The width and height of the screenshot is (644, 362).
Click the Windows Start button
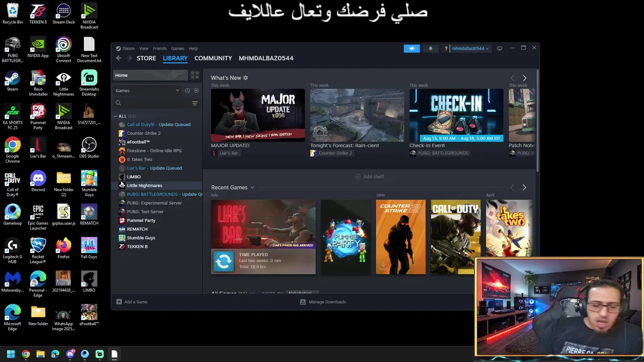click(11, 354)
